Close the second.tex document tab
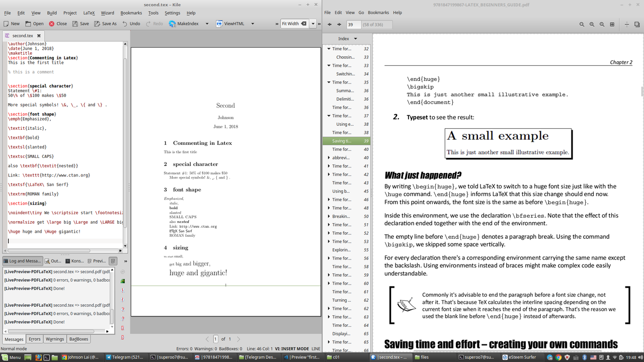 click(39, 36)
